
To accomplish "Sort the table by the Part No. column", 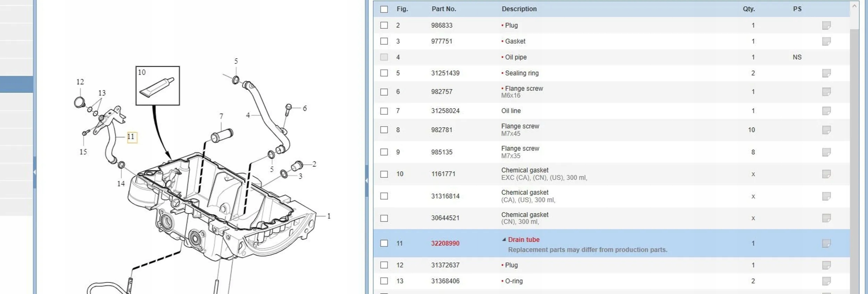I will coord(444,9).
